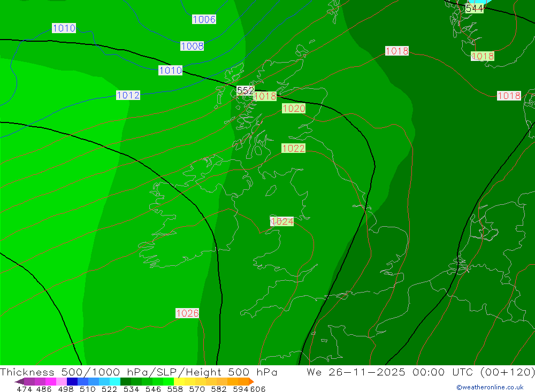Click the 522 legend value
The height and width of the screenshot is (392, 535).
[110, 389]
